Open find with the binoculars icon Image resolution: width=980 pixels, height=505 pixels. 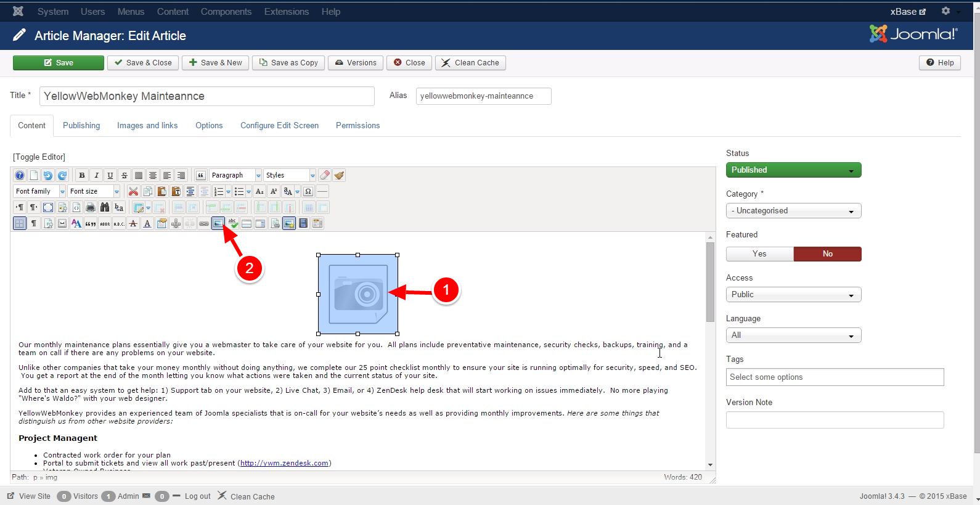tap(105, 207)
